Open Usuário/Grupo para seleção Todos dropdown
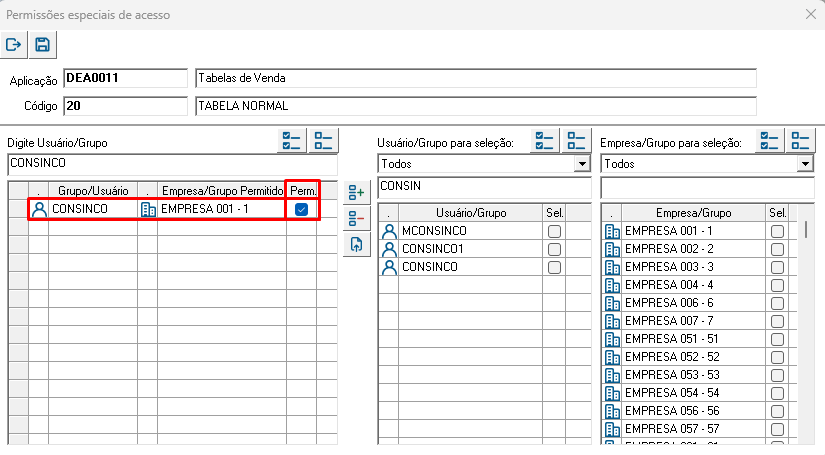The height and width of the screenshot is (455, 825). (582, 164)
